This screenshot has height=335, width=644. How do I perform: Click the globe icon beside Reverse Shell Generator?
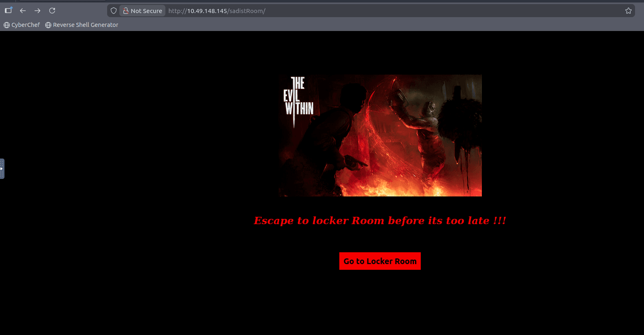tap(48, 25)
